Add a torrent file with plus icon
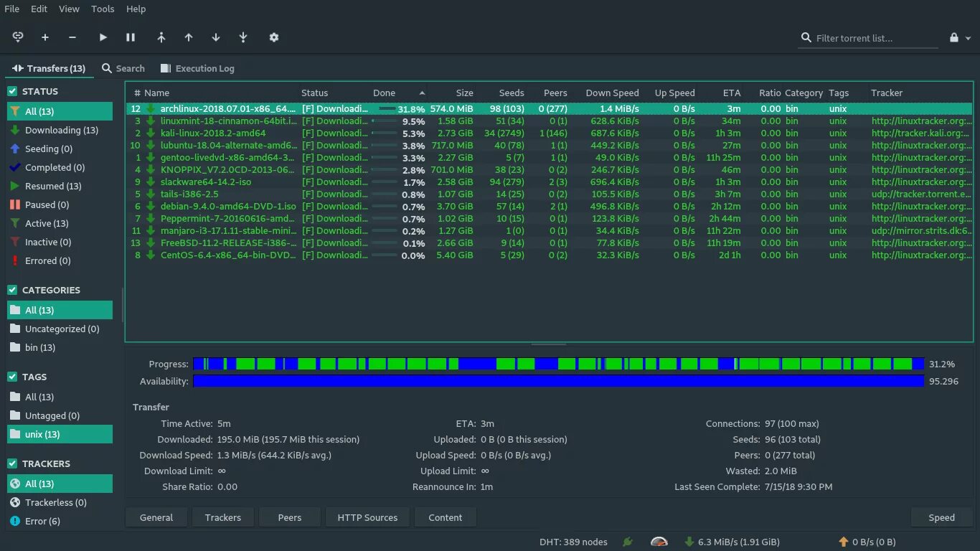 [45, 37]
